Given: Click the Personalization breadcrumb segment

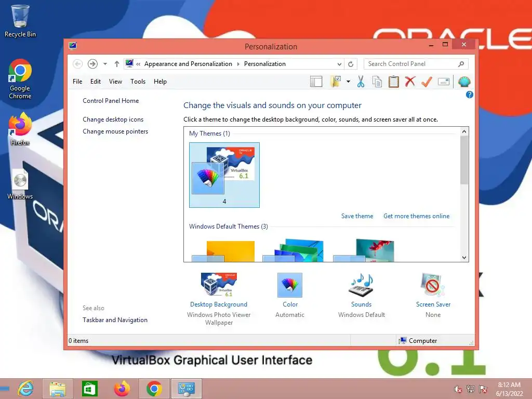Looking at the screenshot, I should tap(264, 64).
